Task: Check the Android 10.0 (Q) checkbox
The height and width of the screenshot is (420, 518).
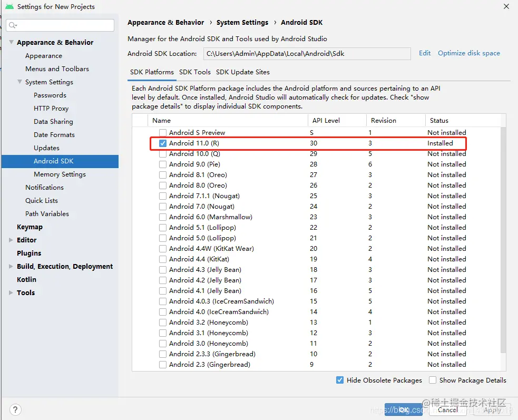Action: point(162,154)
